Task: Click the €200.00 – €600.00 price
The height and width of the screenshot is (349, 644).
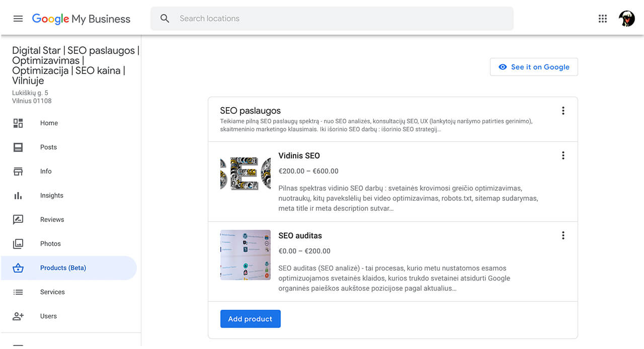Action: [308, 171]
